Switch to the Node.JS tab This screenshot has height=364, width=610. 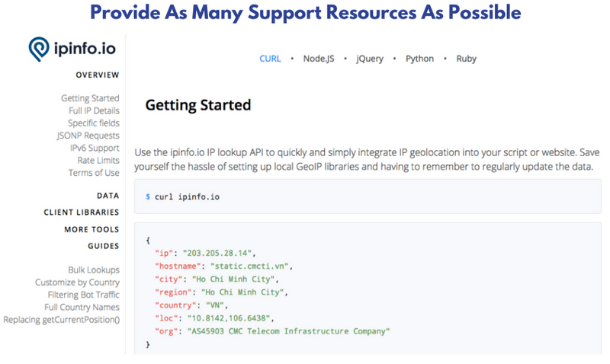pos(319,59)
